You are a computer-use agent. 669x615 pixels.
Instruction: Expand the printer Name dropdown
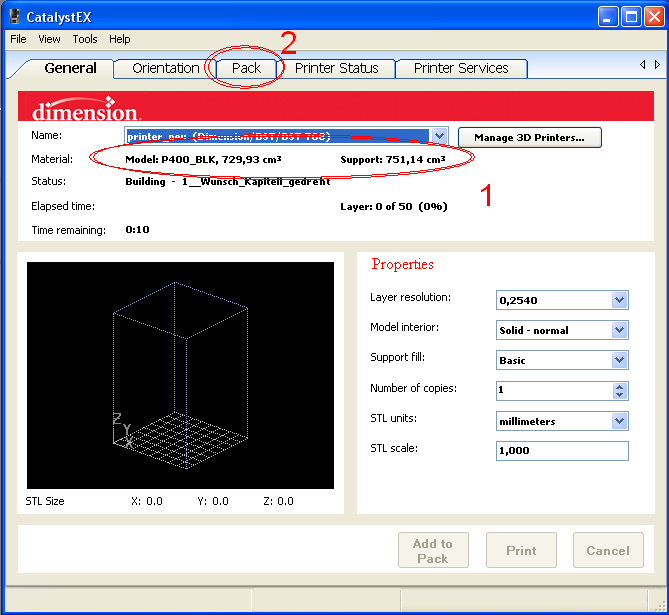click(439, 136)
